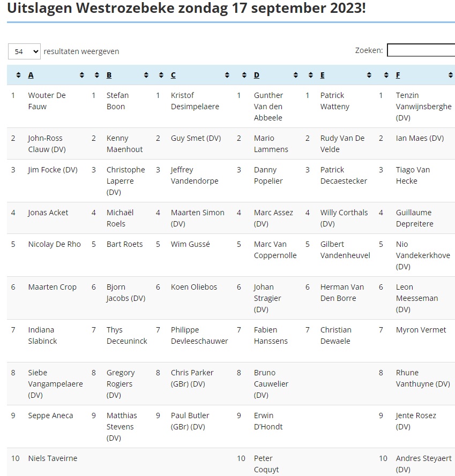This screenshot has width=455, height=476.
Task: Select the name 'Willy Corthals (DV)'
Action: tap(344, 218)
